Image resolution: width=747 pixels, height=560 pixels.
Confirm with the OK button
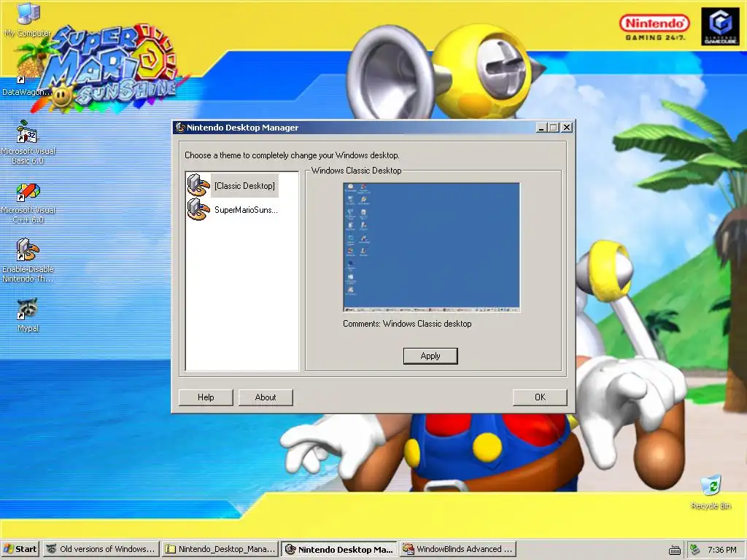(540, 397)
